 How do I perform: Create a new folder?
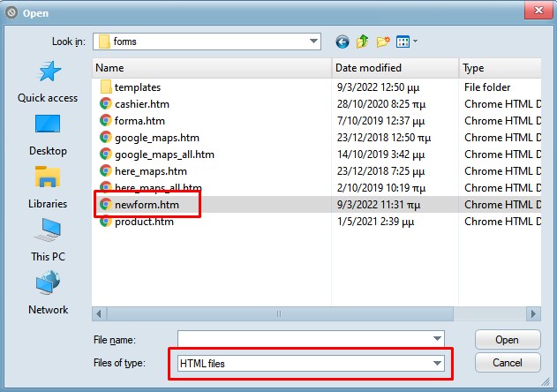(x=383, y=41)
